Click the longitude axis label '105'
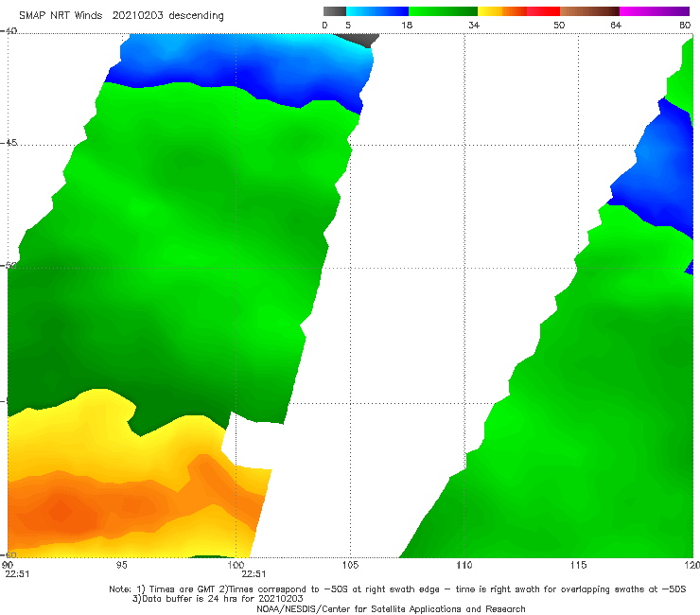The width and height of the screenshot is (700, 615). click(x=350, y=565)
